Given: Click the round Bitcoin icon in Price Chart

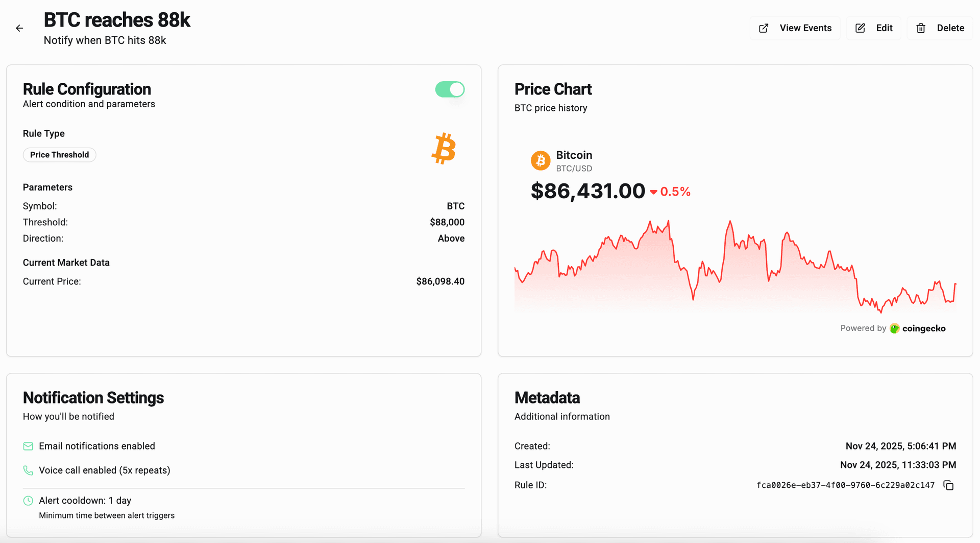Looking at the screenshot, I should click(x=541, y=160).
